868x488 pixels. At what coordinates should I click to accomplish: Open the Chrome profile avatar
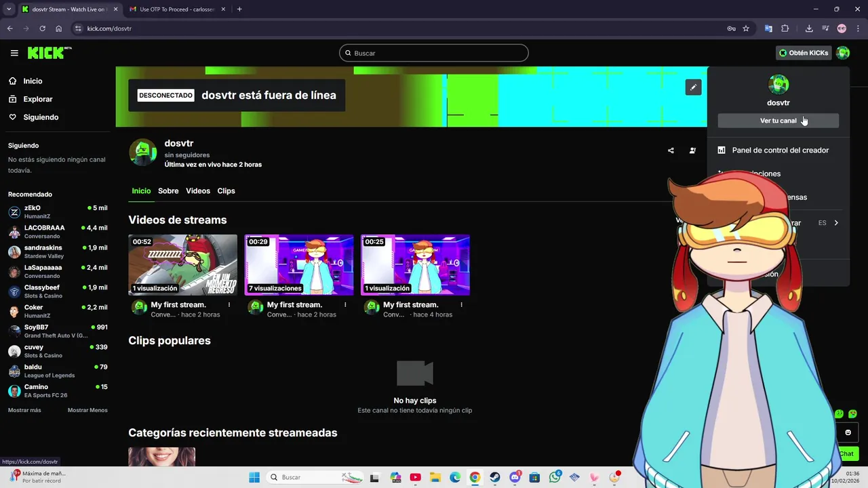[x=842, y=28]
